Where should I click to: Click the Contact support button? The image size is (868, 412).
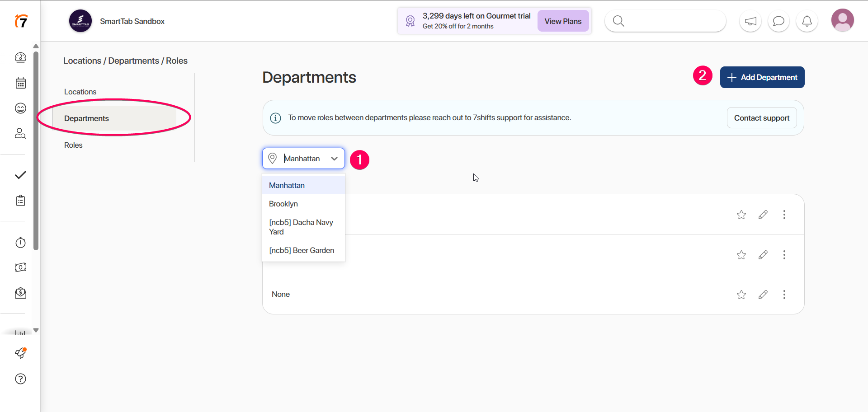[761, 118]
